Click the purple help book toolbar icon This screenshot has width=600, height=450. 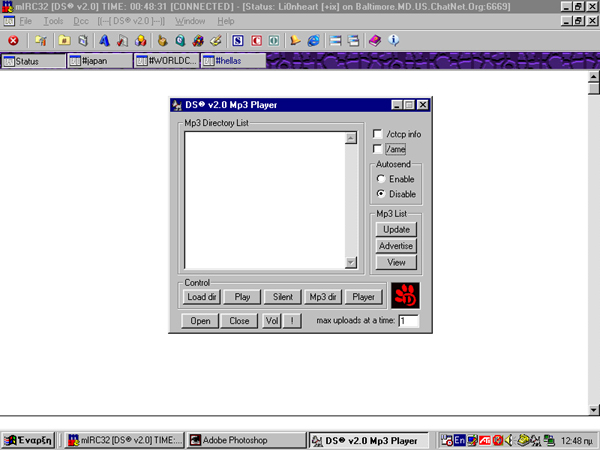click(x=375, y=41)
